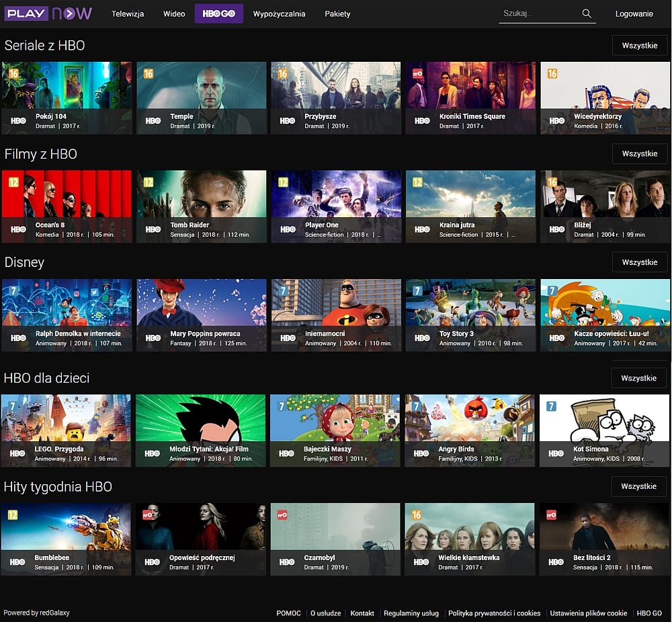Viewport: 672px width, 622px height.
Task: Select the Bumblebee movie tile
Action: pyautogui.click(x=66, y=539)
